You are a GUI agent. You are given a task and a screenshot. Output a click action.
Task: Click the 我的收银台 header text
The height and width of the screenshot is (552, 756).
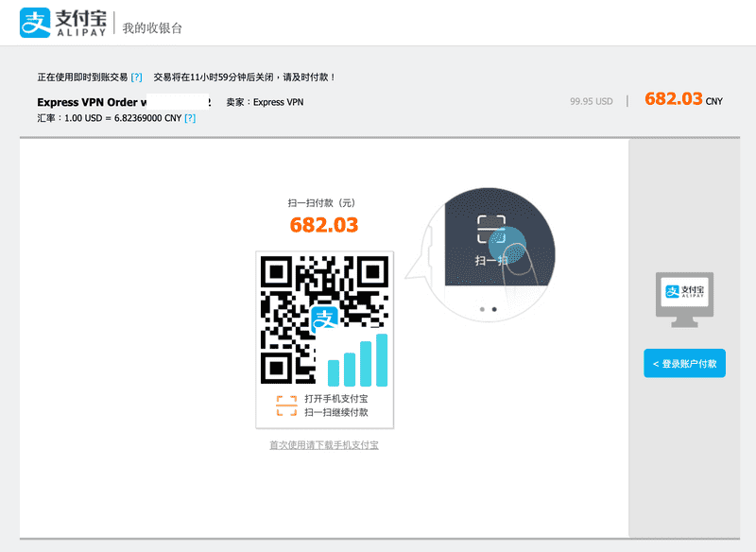152,28
